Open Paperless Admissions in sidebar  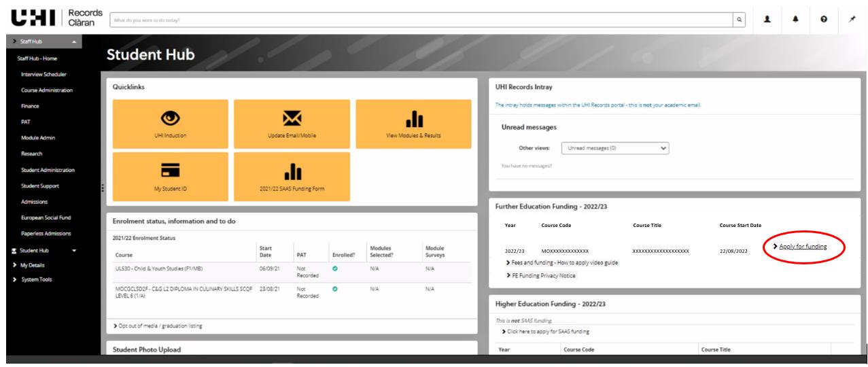click(x=47, y=233)
